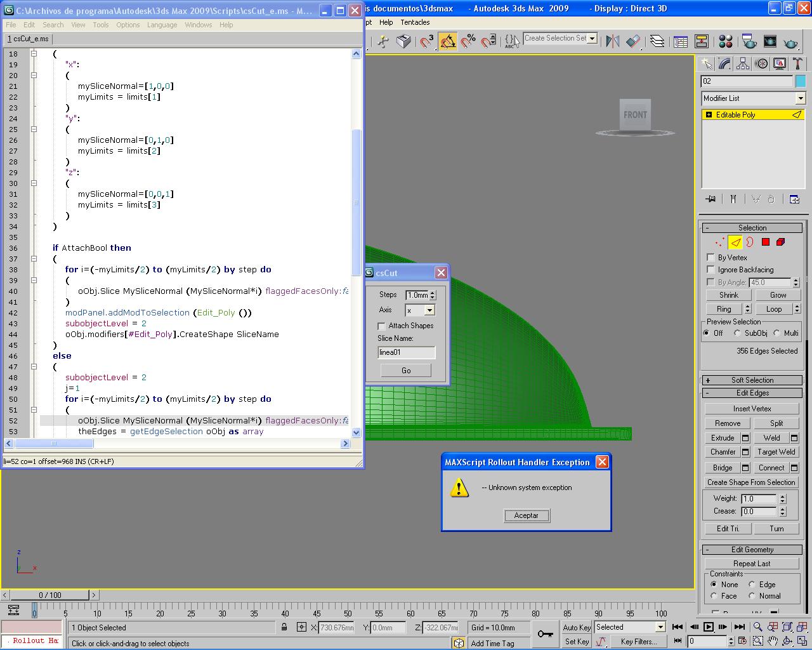The height and width of the screenshot is (650, 812).
Task: Activate the Pan View hand tool
Action: pos(773,641)
